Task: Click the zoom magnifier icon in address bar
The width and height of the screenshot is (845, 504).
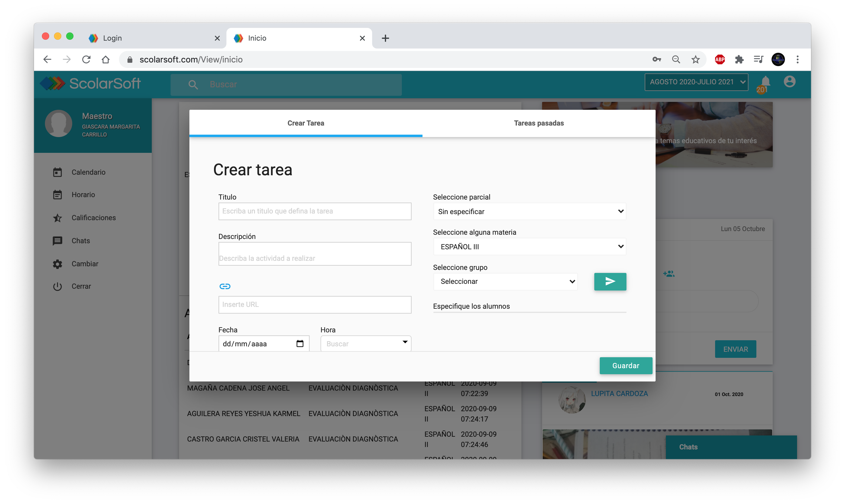Action: 676,59
